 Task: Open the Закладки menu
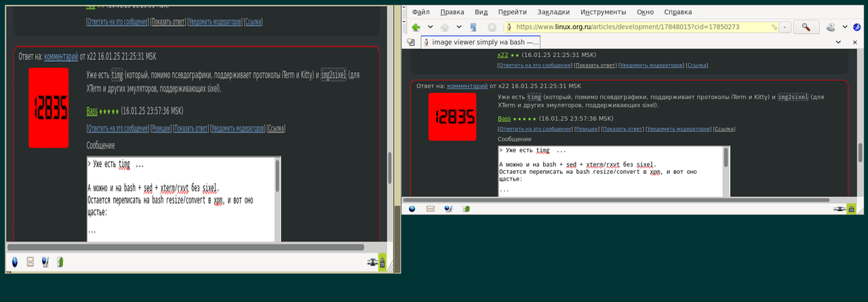point(553,12)
